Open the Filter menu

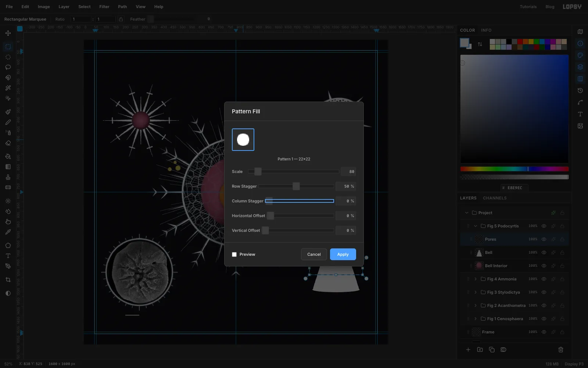click(x=104, y=7)
